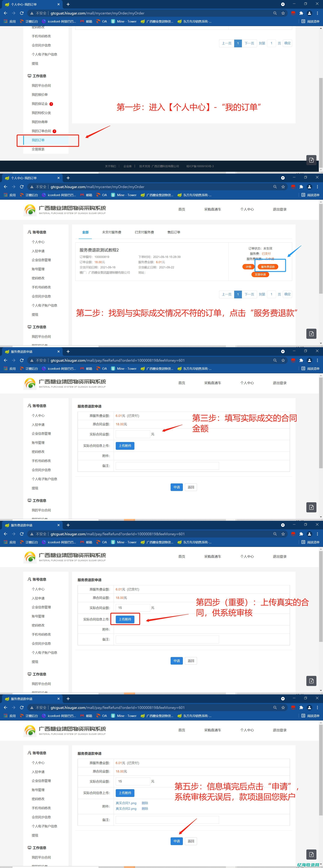Open 泛糖后台 bookmark in the 第一步 window
Viewport: 323px width, 868px height.
29,21
